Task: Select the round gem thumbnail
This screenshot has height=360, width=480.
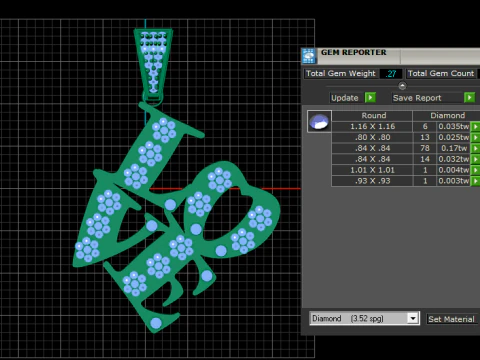Action: [319, 121]
